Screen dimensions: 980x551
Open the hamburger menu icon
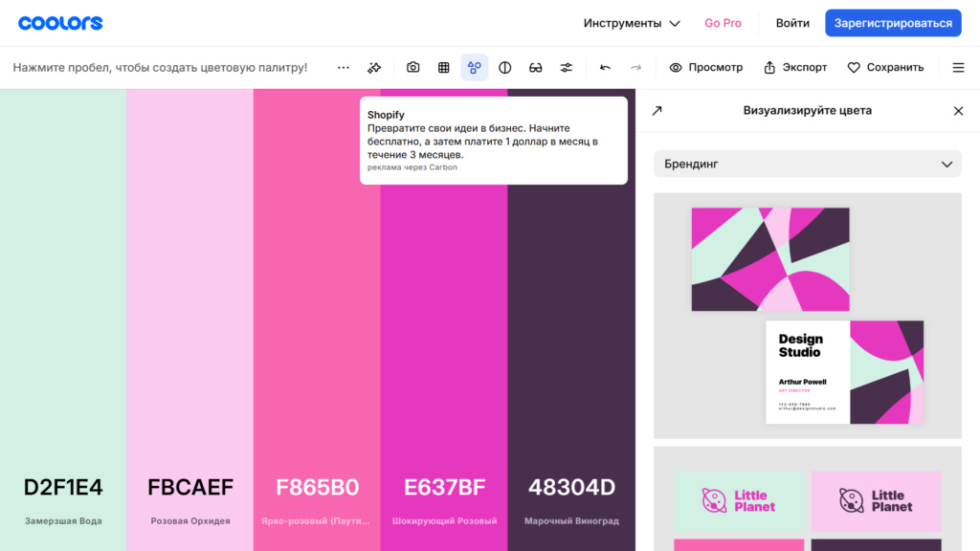pos(958,68)
